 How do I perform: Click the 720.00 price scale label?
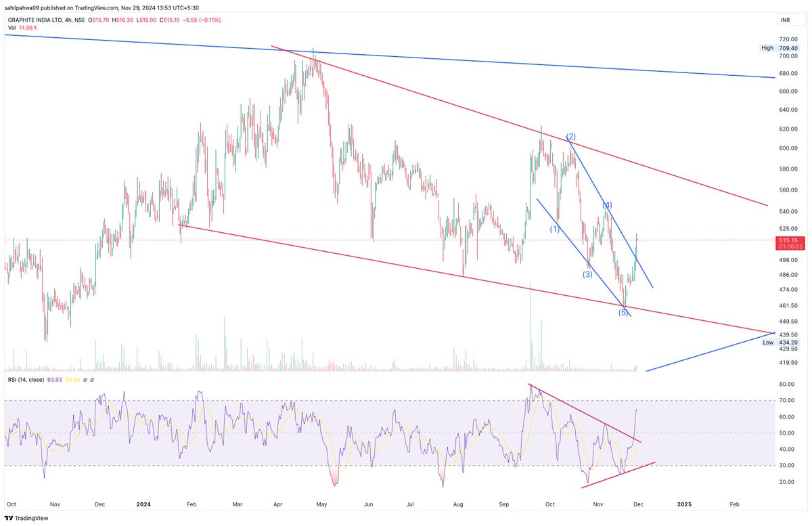point(788,41)
